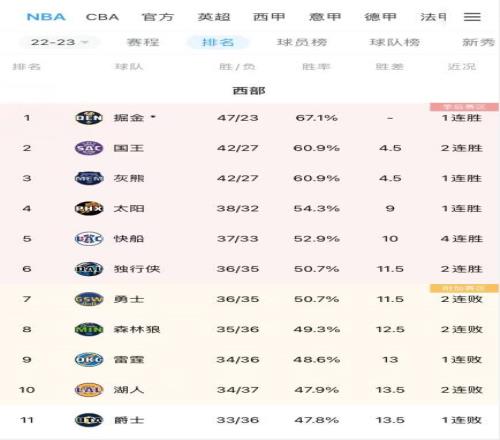
Task: Open team 太阳 name link
Action: tap(129, 208)
